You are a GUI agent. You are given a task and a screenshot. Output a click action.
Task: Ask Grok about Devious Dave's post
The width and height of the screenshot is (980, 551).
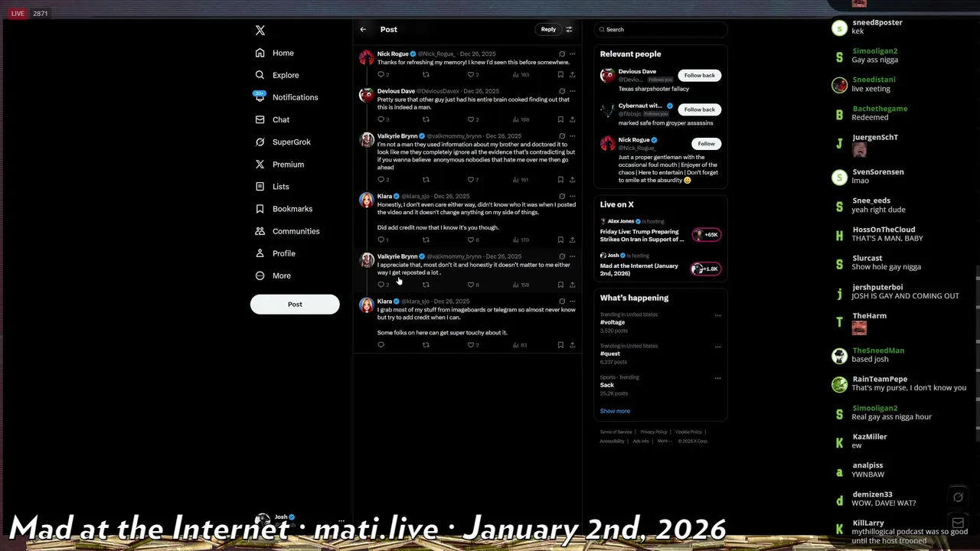562,91
